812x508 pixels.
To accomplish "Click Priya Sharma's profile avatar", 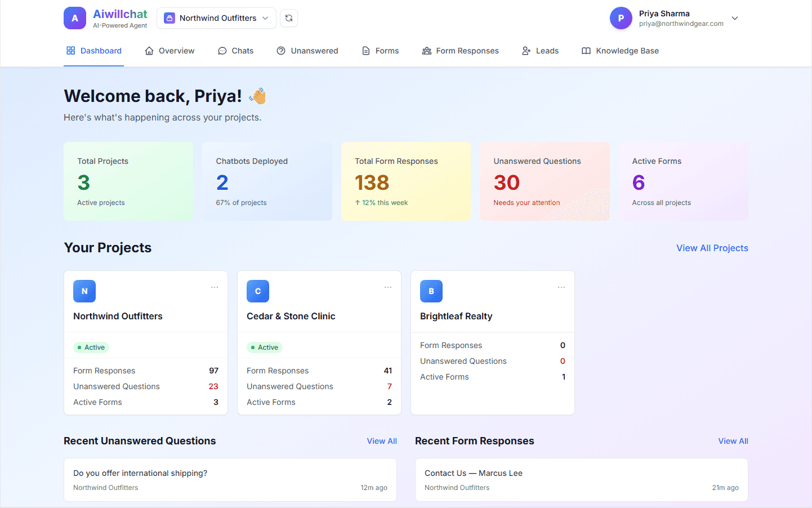I will pos(621,18).
